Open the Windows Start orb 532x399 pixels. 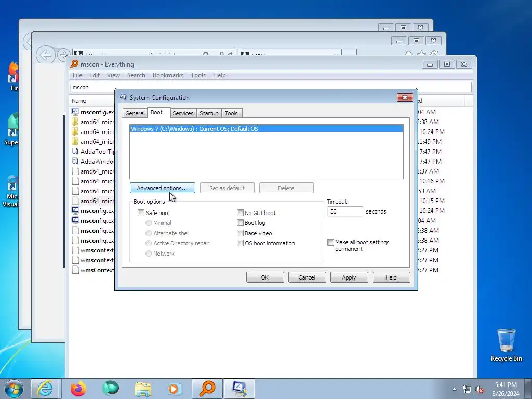(x=14, y=389)
